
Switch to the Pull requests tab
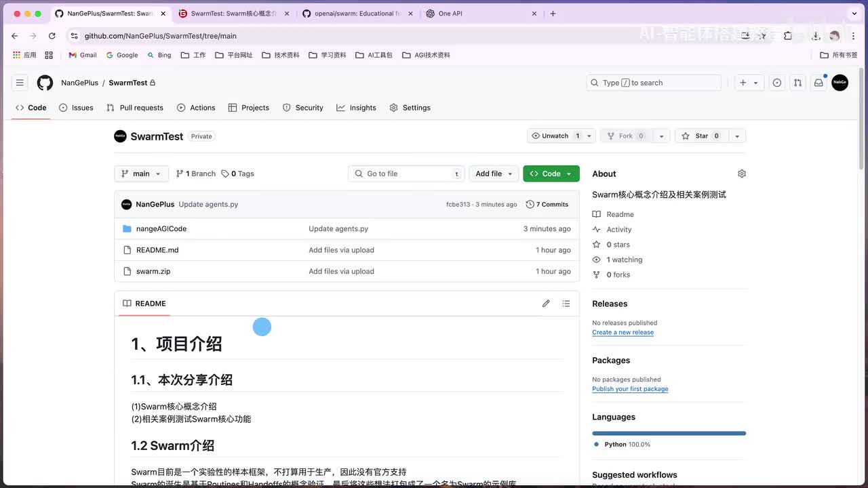[135, 108]
